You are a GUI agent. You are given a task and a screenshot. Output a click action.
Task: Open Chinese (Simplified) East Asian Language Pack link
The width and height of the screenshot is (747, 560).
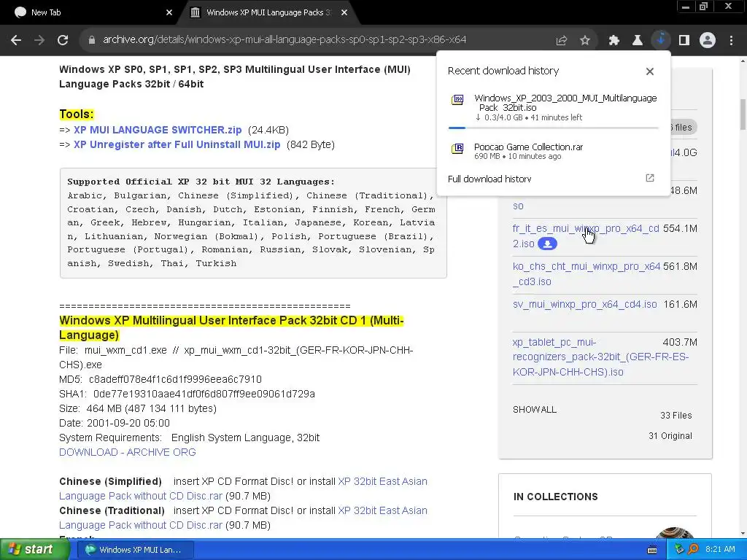243,489
